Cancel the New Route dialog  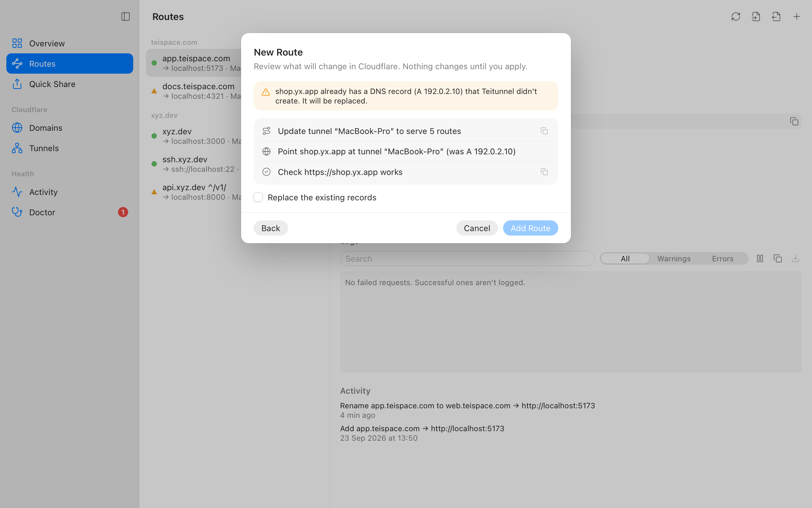coord(477,228)
